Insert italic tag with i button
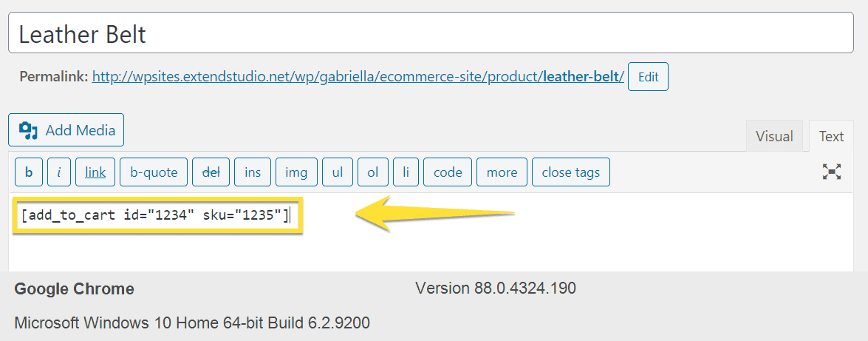Screen dimensions: 868x341 [x=58, y=172]
